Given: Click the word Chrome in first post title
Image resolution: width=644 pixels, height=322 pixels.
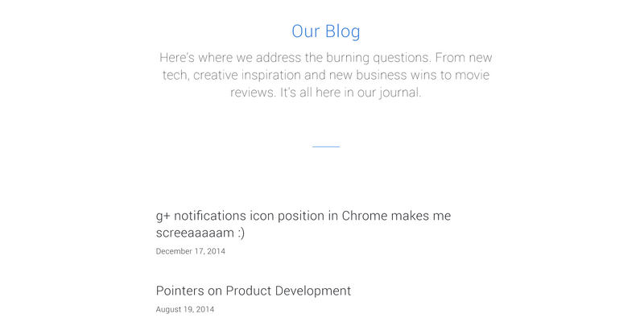Looking at the screenshot, I should (366, 216).
